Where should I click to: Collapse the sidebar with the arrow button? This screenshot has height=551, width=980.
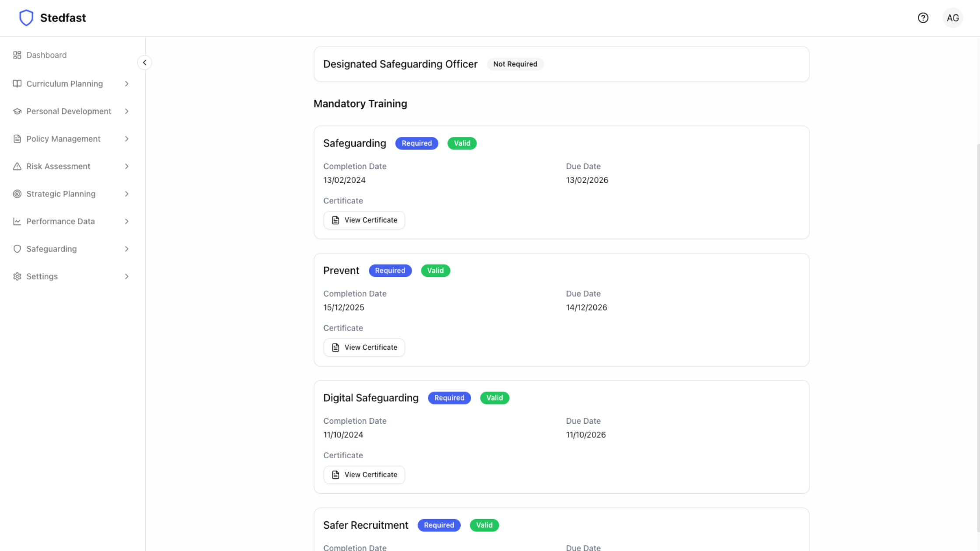[x=145, y=63]
